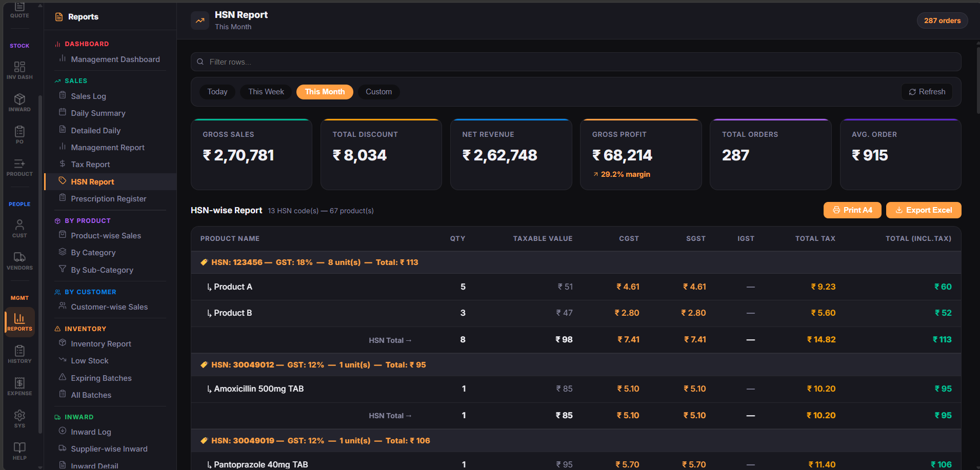Screen dimensions: 980x470
Task: Open Expiring Batches report
Action: point(110,378)
